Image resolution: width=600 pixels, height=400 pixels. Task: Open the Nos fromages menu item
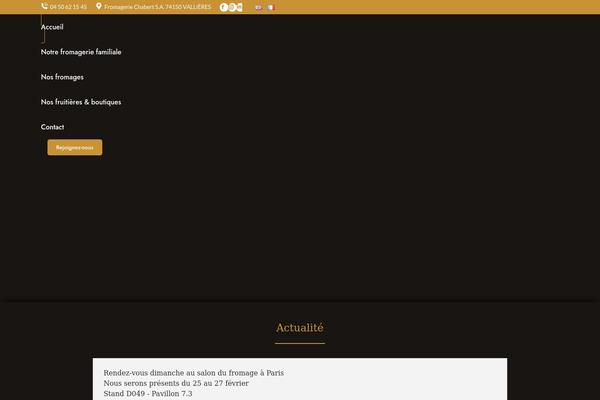62,77
